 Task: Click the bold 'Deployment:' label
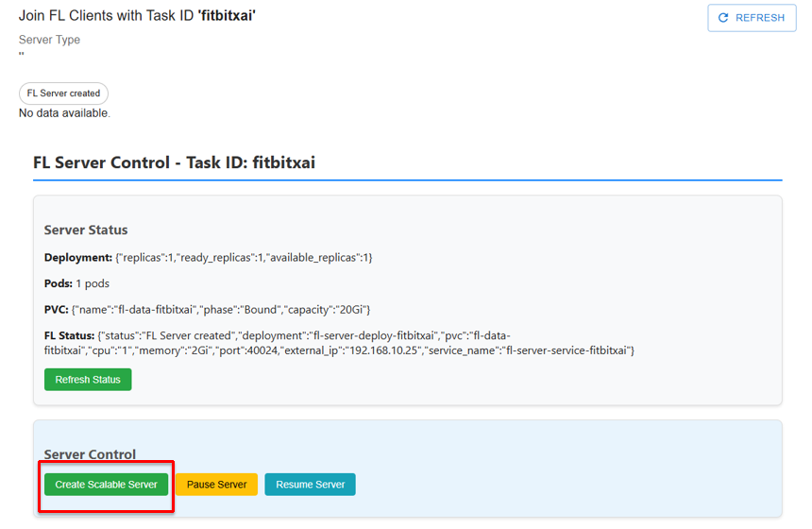tap(78, 258)
